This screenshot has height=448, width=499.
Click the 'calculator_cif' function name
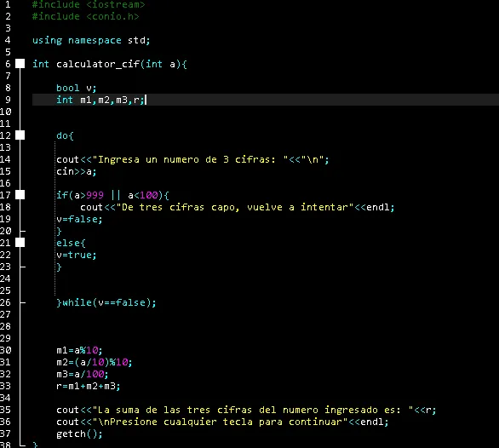(98, 64)
